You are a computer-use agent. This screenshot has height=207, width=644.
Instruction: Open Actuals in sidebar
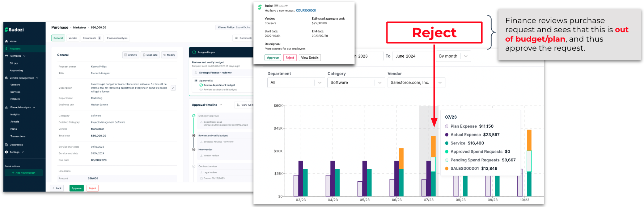coord(15,122)
